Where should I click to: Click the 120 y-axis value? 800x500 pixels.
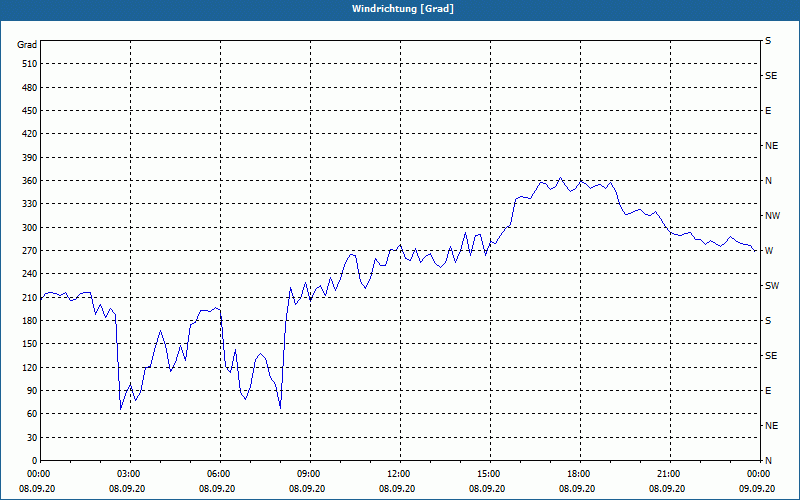pos(30,367)
